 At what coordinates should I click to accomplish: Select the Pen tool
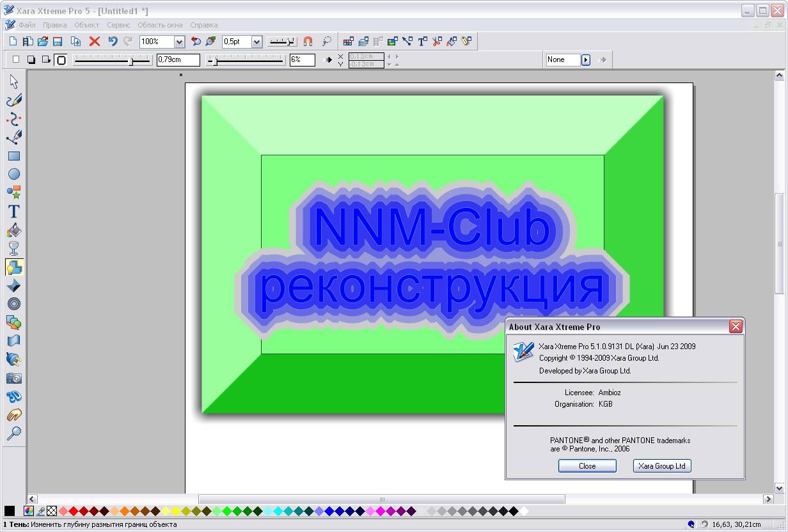[x=14, y=137]
